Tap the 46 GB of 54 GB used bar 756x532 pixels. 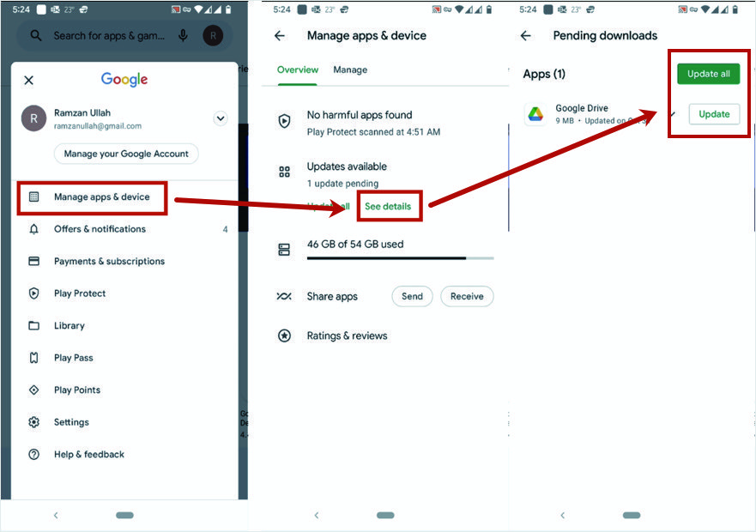point(400,258)
